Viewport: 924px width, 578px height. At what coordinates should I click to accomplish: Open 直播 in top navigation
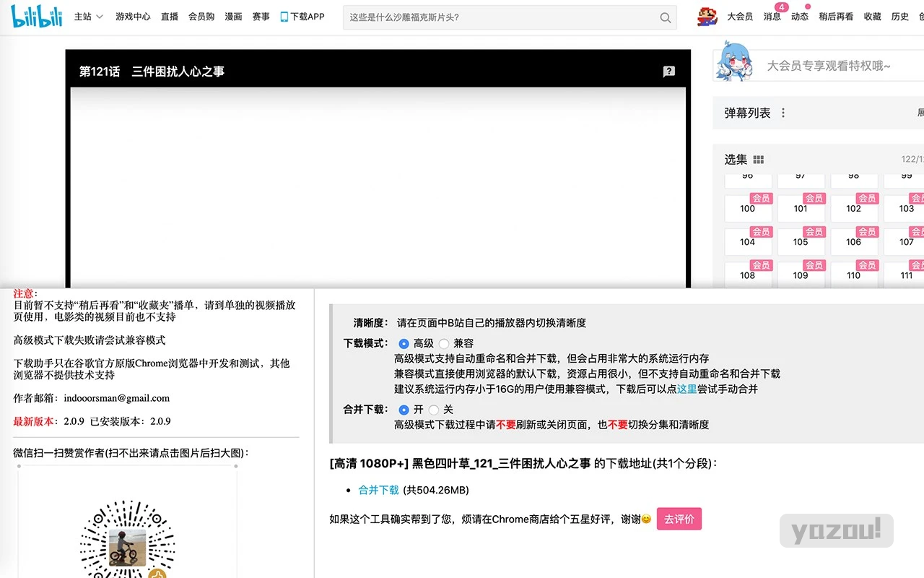point(170,17)
